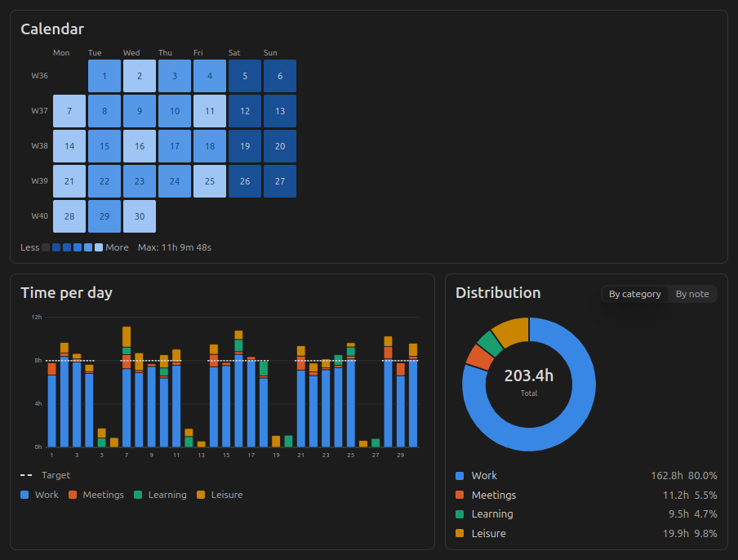Image resolution: width=738 pixels, height=560 pixels.
Task: Click the tallest bar for day 7
Action: 127,387
